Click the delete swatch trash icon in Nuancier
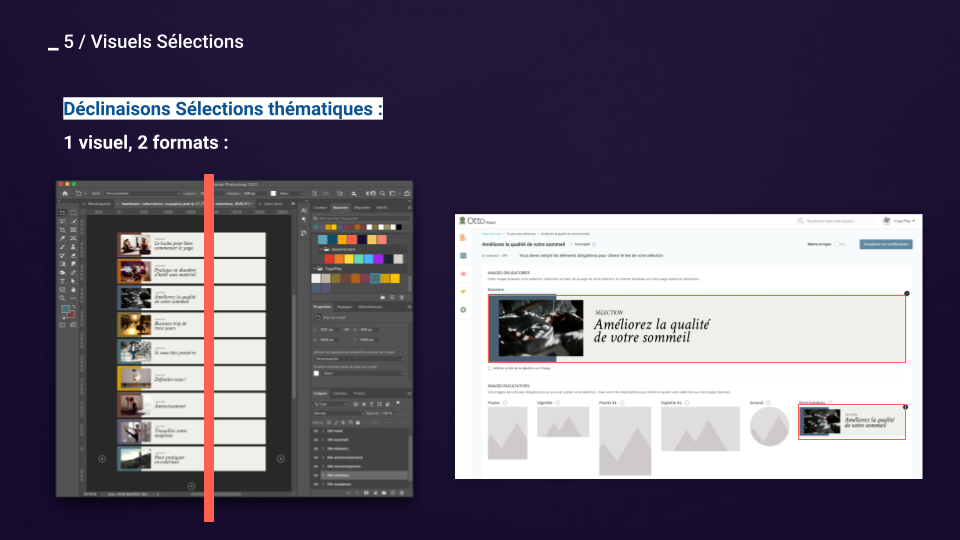Viewport: 960px width, 540px height. point(402,297)
